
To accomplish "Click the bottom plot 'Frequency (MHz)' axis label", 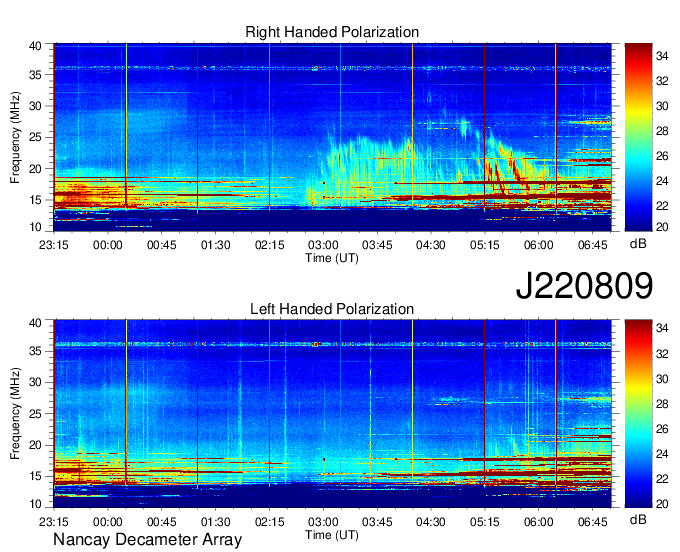I will [x=15, y=414].
